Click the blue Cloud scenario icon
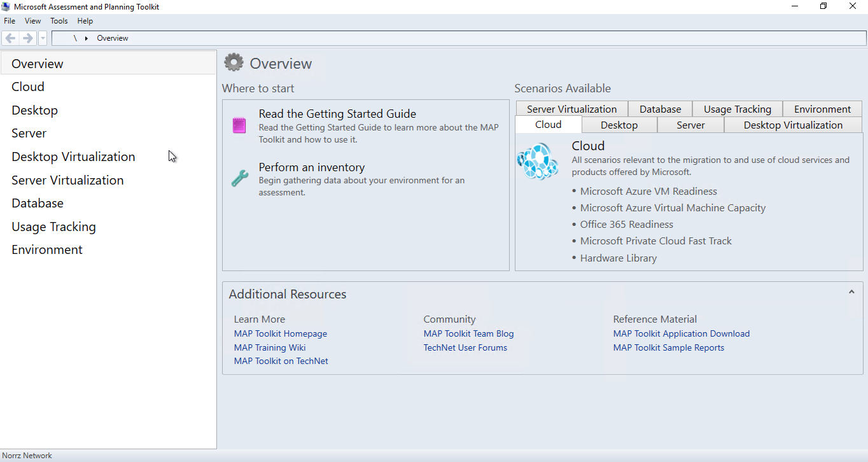The height and width of the screenshot is (462, 868). click(538, 162)
